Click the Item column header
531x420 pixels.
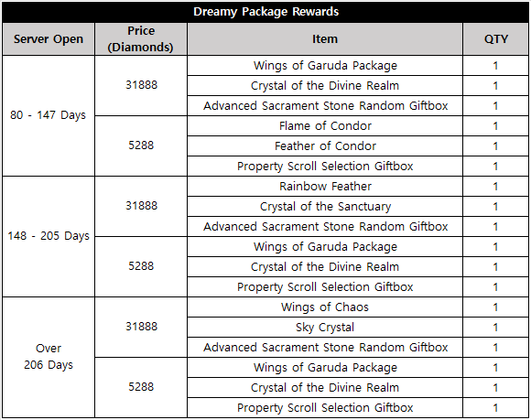[x=325, y=39]
